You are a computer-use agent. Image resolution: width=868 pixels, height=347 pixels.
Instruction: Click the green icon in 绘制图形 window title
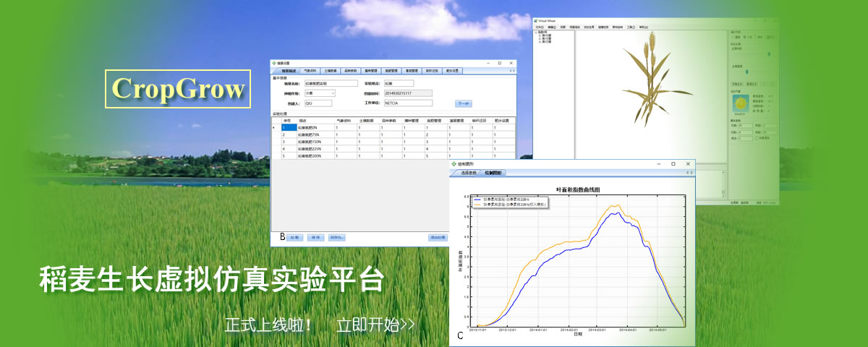point(454,164)
